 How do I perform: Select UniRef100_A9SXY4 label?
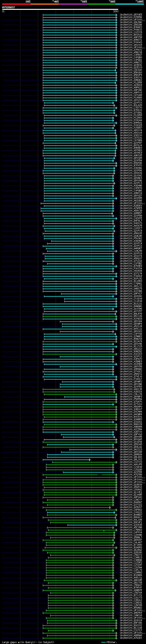[131, 130]
